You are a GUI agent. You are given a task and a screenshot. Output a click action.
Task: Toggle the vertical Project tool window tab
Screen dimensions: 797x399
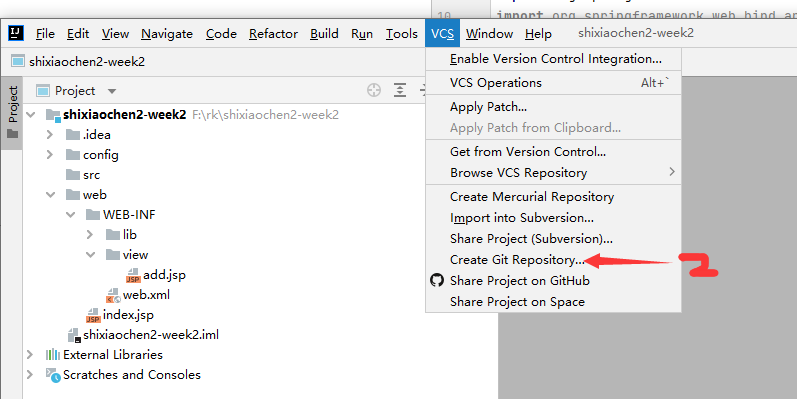click(12, 112)
